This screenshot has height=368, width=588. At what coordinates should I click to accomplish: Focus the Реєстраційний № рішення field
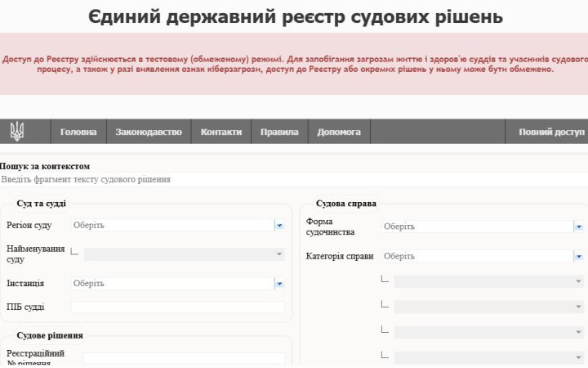pyautogui.click(x=184, y=359)
